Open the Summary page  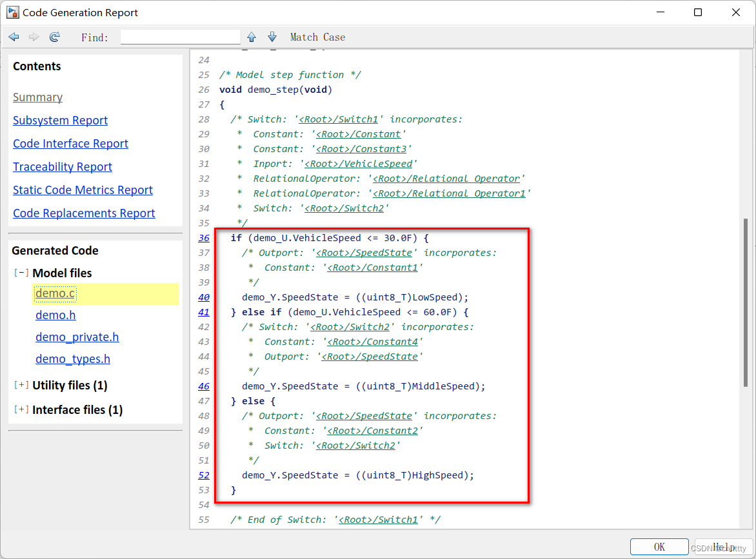37,97
